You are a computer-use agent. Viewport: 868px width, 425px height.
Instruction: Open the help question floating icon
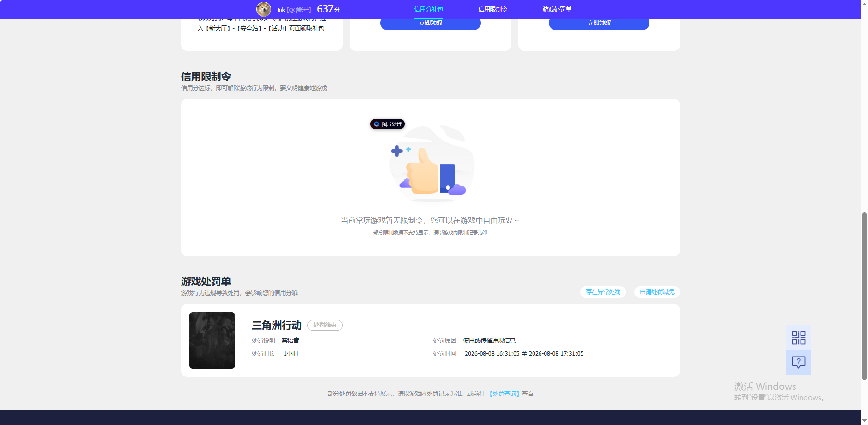click(798, 362)
